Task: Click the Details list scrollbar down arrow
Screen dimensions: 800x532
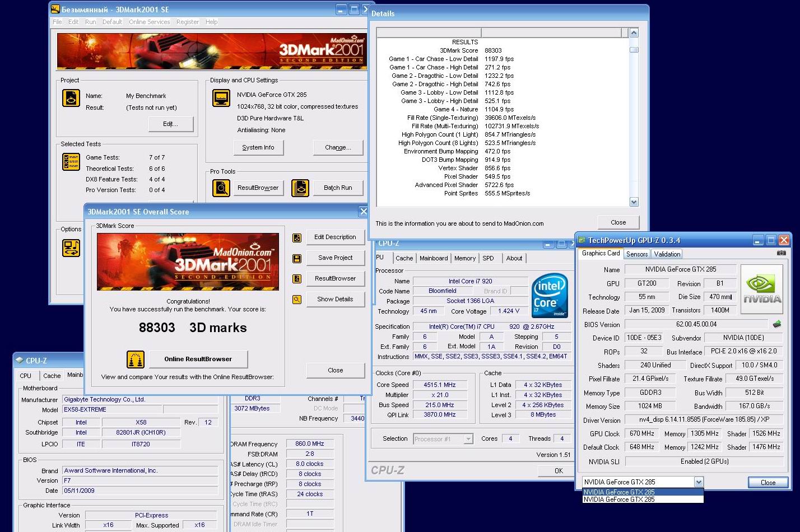Action: coord(634,202)
